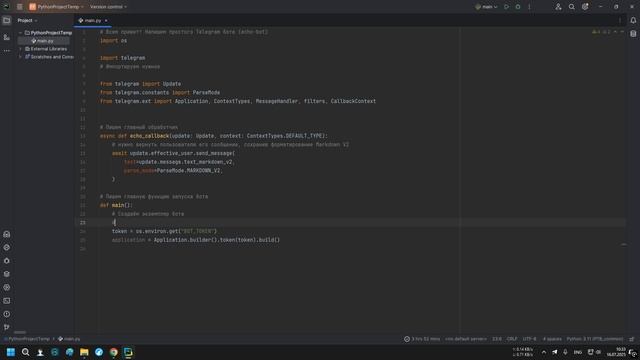This screenshot has width=640, height=360.
Task: Open the Python Packages tool window
Action: coord(7,274)
